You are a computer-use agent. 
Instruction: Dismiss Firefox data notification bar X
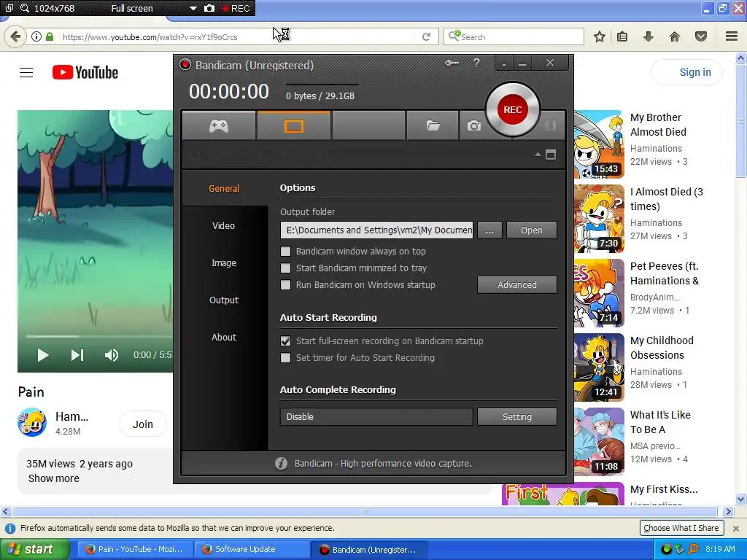click(x=736, y=528)
